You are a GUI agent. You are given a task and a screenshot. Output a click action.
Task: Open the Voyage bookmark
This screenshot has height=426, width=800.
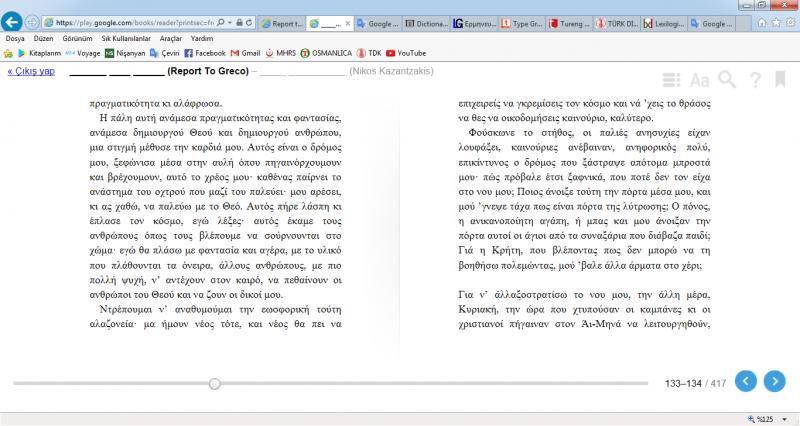click(82, 53)
